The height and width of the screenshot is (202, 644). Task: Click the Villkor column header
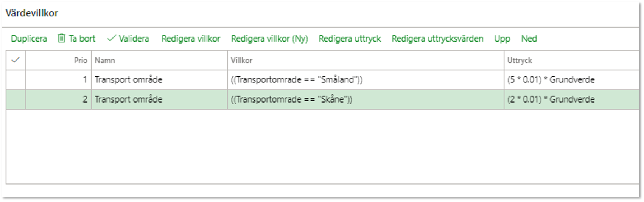(366, 60)
